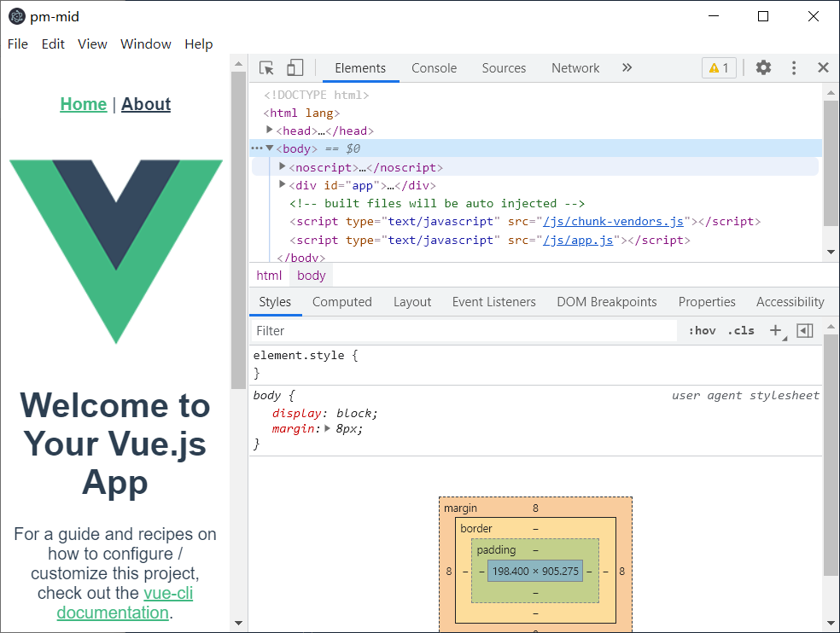840x633 pixels.
Task: Select the <html lang> element row
Action: tap(301, 113)
